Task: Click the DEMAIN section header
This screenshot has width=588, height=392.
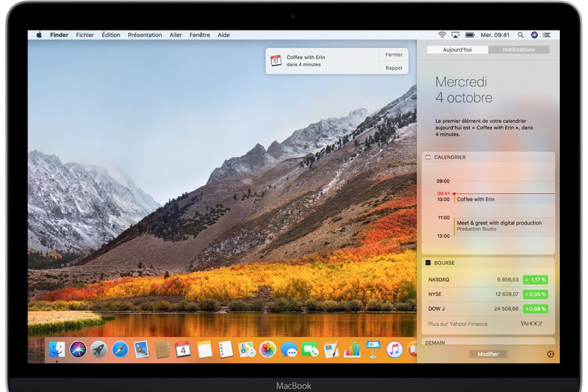Action: [488, 342]
